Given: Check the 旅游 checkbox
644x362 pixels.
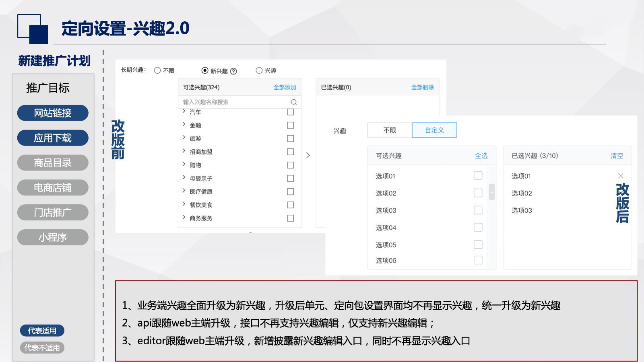Looking at the screenshot, I should (291, 138).
